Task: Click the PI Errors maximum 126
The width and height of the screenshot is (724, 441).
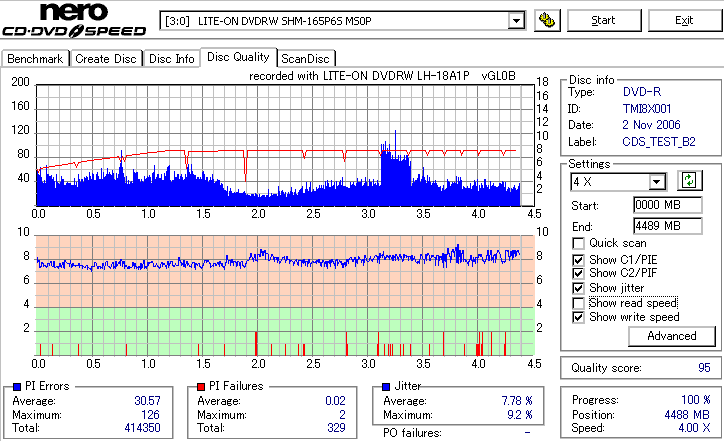Action: click(151, 415)
